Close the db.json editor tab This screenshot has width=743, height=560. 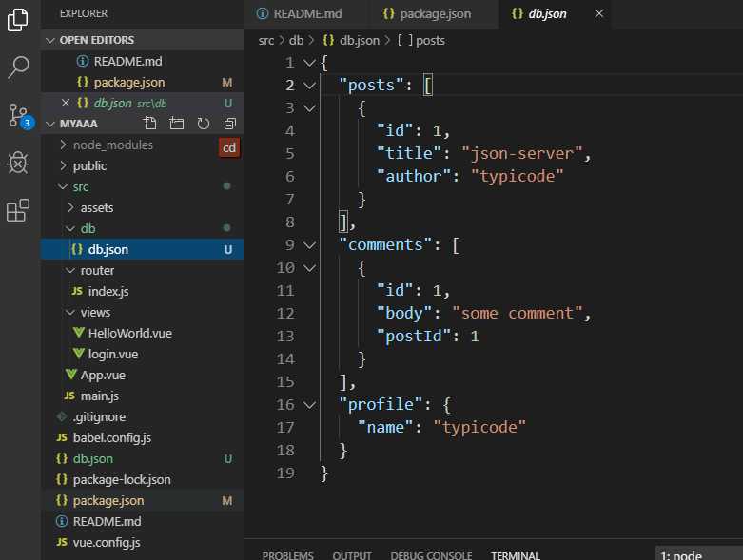coord(599,13)
